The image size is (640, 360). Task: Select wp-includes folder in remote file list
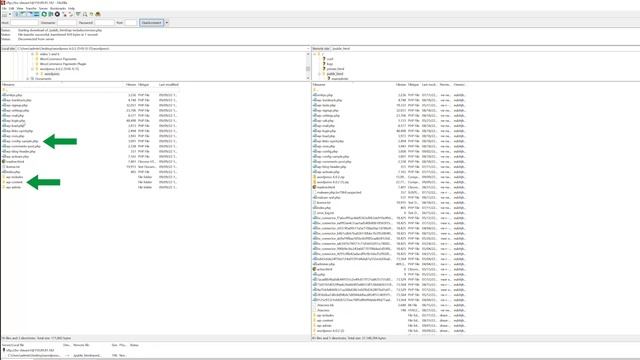click(x=325, y=316)
